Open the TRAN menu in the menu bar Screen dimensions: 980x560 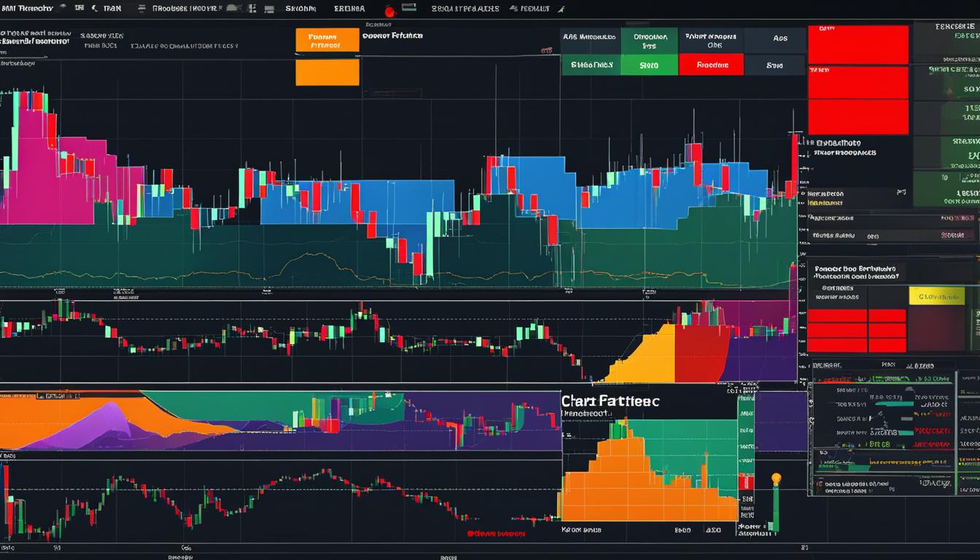[x=113, y=9]
